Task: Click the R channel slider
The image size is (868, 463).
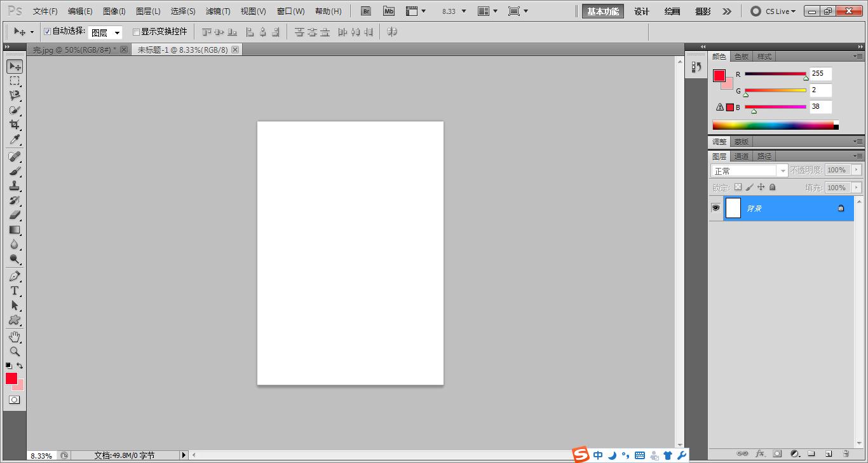Action: [x=775, y=74]
